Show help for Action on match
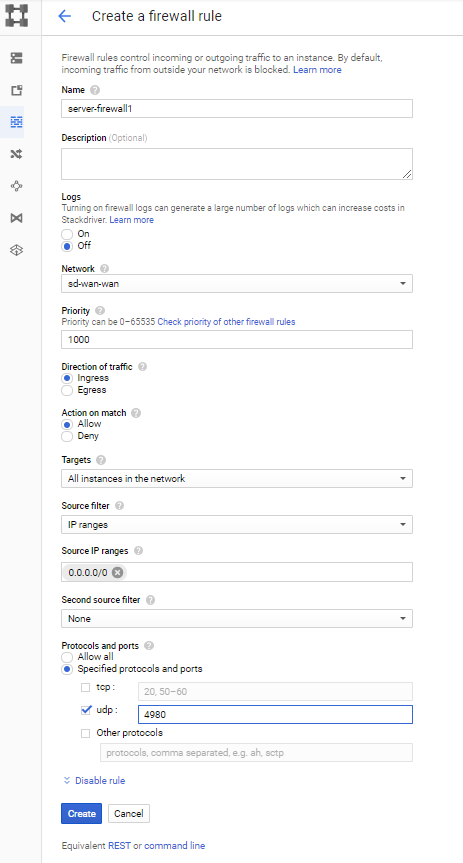The width and height of the screenshot is (463, 863). 136,413
